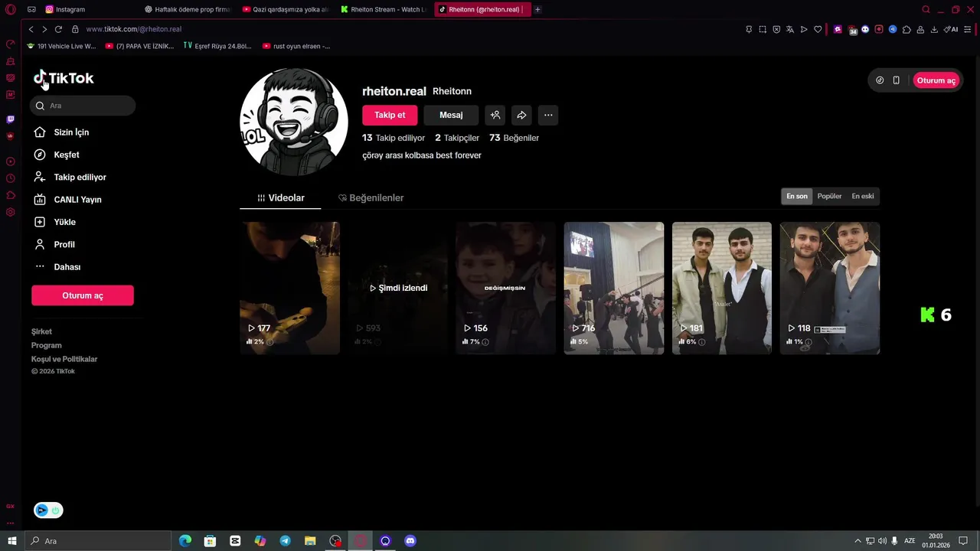Open video with 716 views

(x=614, y=288)
